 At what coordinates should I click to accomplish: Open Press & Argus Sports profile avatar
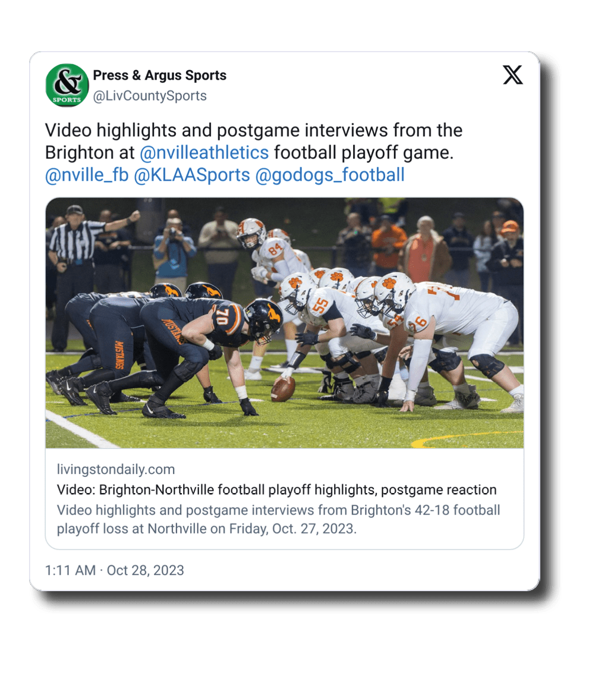point(67,85)
